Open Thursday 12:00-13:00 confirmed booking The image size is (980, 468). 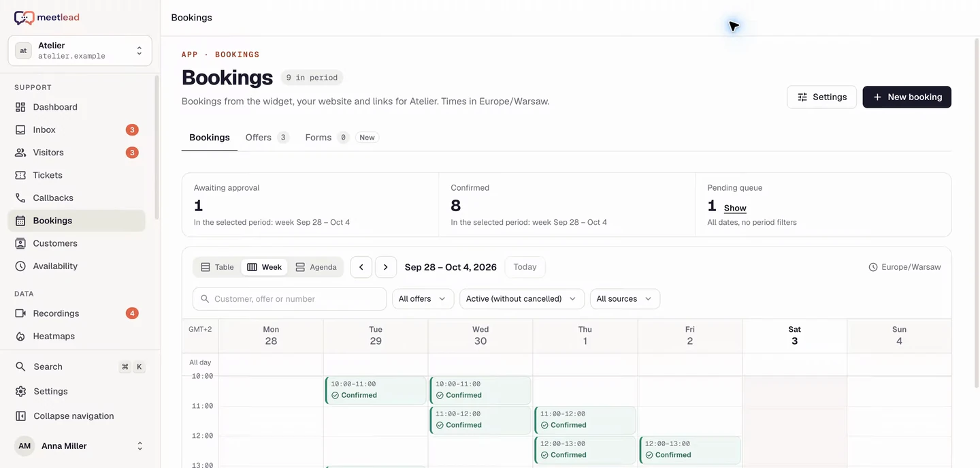click(585, 450)
